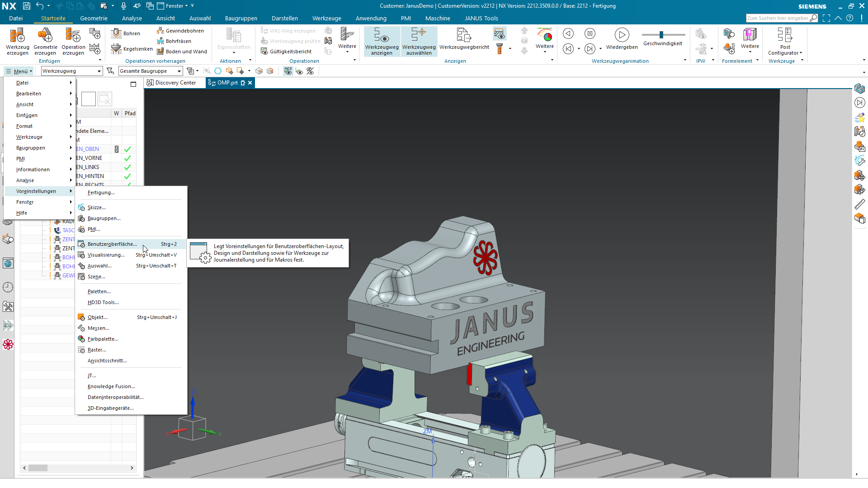868x488 pixels.
Task: Open the Objekt preferences entry
Action: 131,317
